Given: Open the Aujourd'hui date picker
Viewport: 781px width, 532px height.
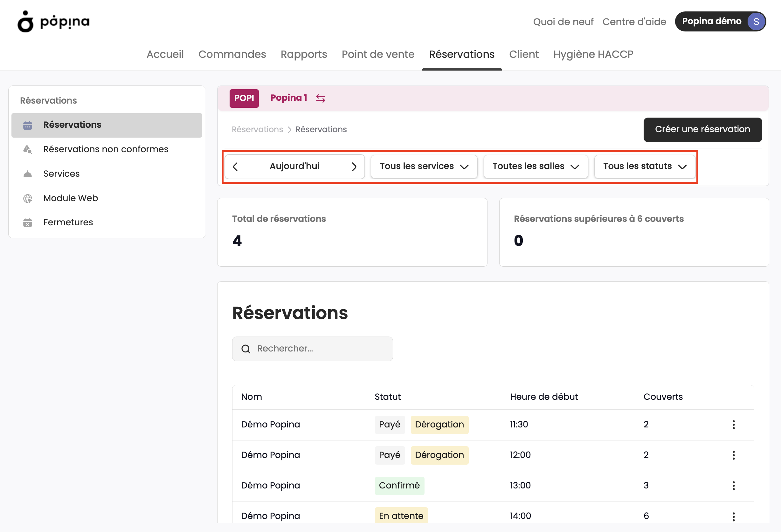Looking at the screenshot, I should [x=294, y=166].
